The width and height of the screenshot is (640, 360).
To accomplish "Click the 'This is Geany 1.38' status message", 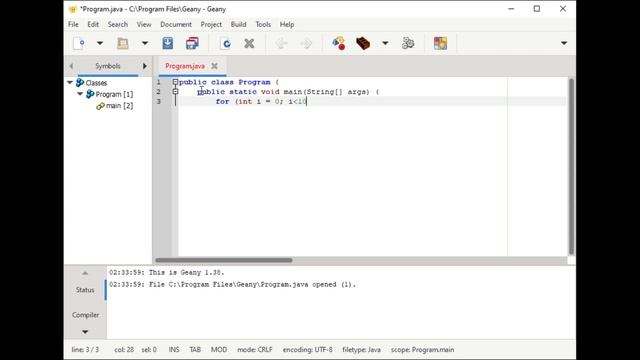I will pos(167,272).
